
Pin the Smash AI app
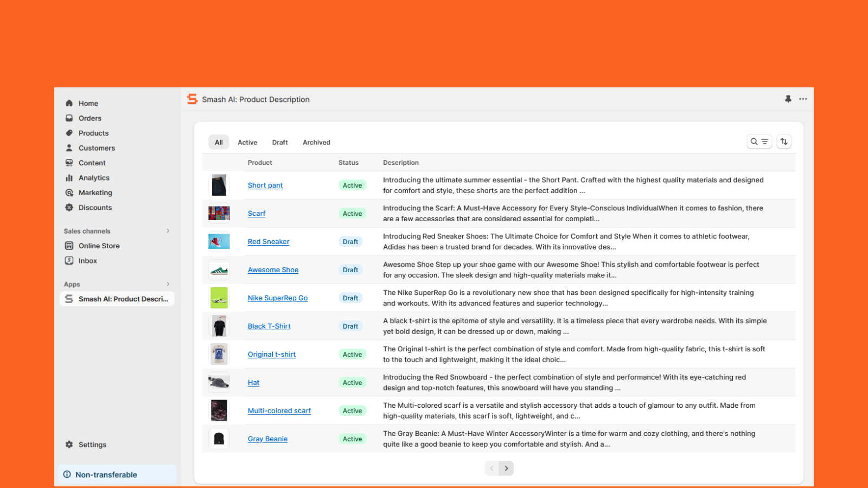tap(788, 99)
